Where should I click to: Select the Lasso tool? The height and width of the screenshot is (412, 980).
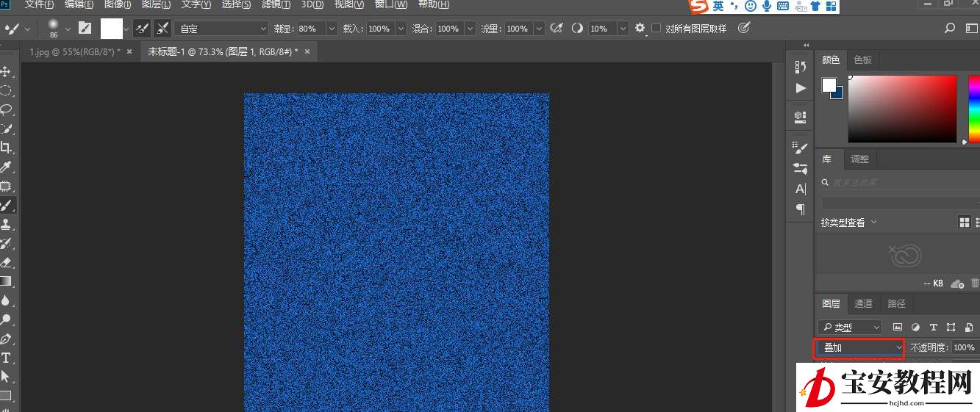pos(6,109)
